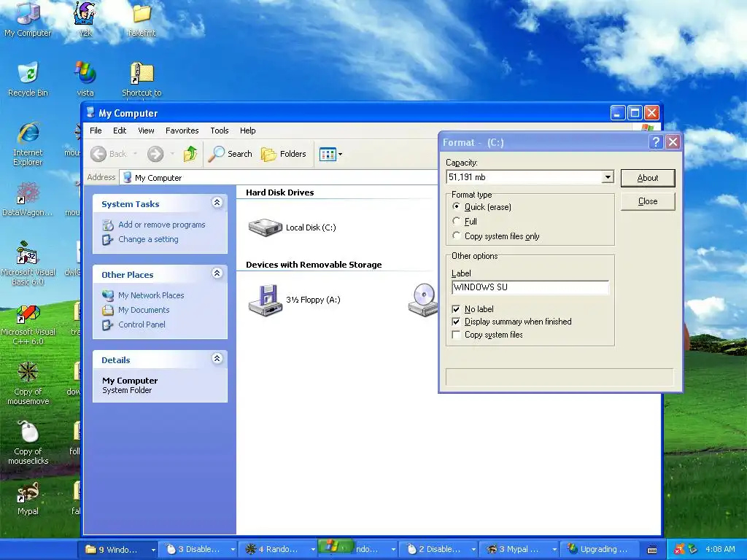This screenshot has height=560, width=747.
Task: Open the Help menu
Action: [x=248, y=131]
